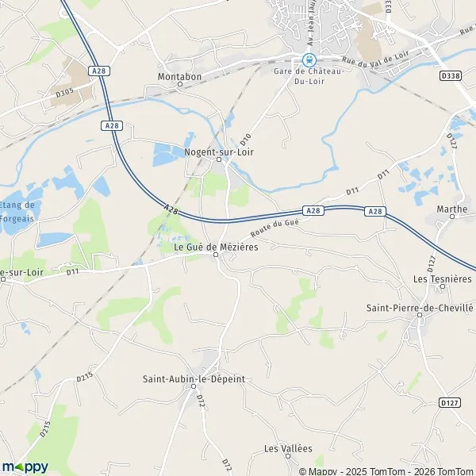Click the D10 road label
Image resolution: width=476 pixels, height=476 pixels.
[245, 140]
